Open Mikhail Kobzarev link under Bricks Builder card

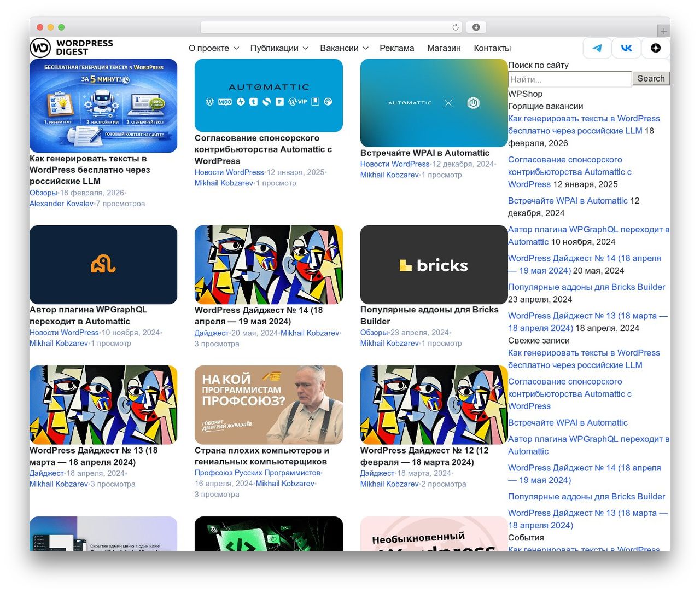click(389, 343)
